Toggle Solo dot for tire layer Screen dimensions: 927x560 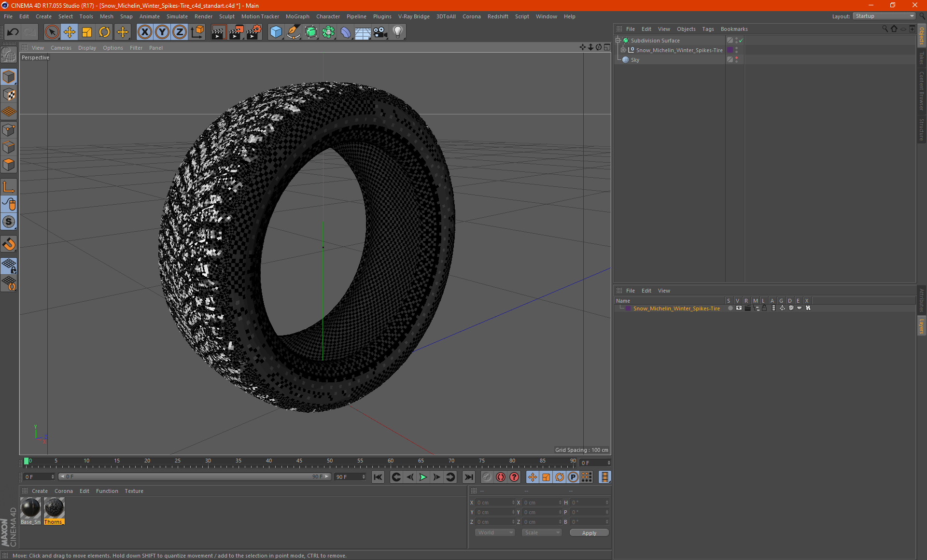pyautogui.click(x=730, y=308)
